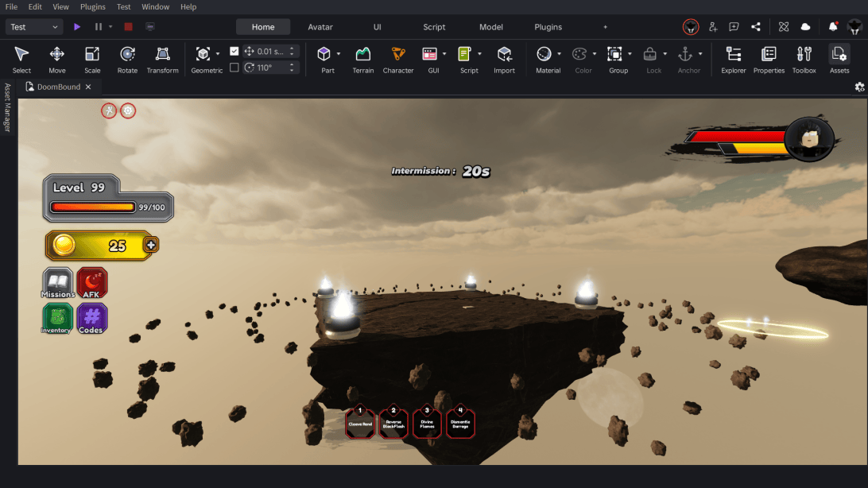868x488 pixels.
Task: Open the Import tool
Action: [x=504, y=59]
